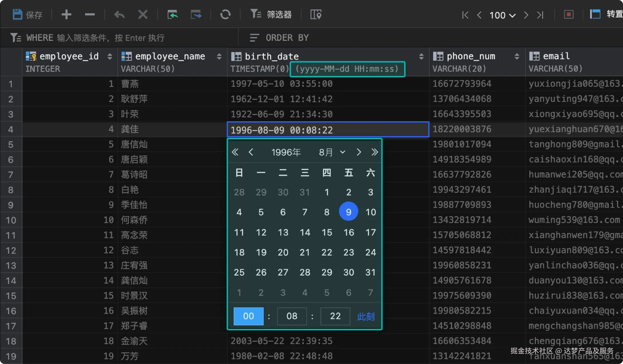Click the Save (保存) icon

coord(18,14)
